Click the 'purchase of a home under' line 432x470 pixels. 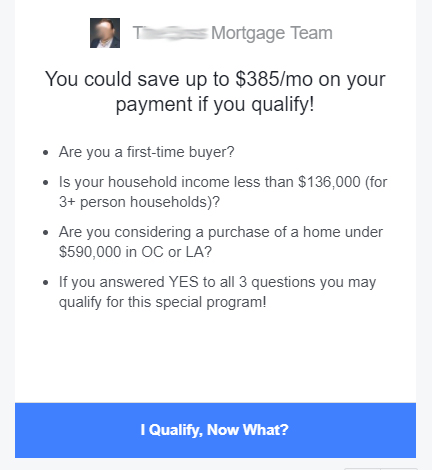(x=221, y=232)
